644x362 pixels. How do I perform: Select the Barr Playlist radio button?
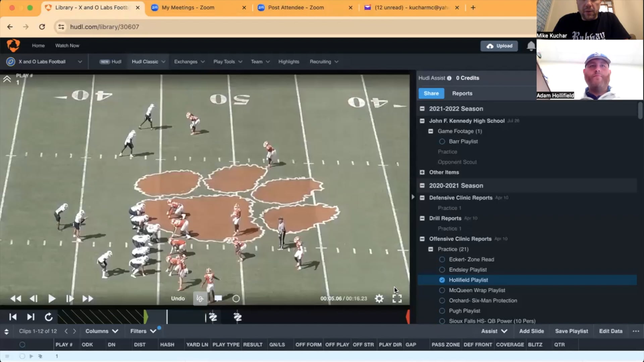coord(442,141)
